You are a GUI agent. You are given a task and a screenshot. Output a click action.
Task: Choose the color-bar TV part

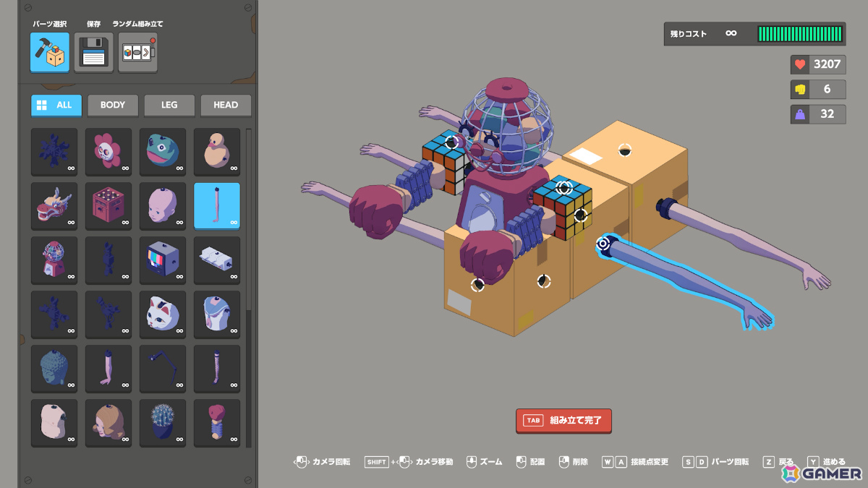[163, 260]
